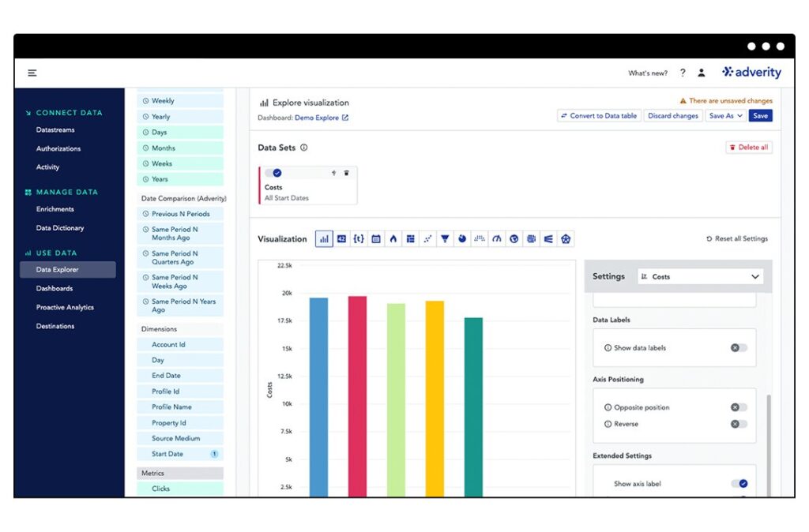809x532 pixels.
Task: Select the calendar visualization
Action: point(376,238)
